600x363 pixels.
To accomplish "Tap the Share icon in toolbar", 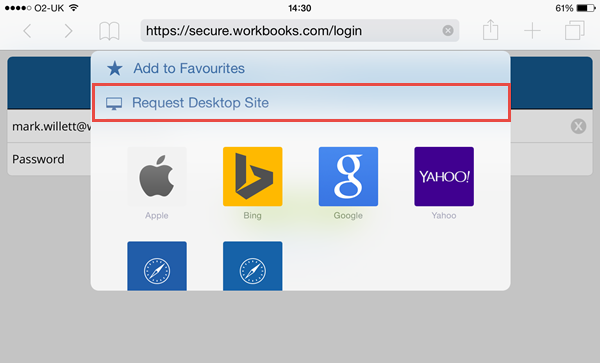I will pyautogui.click(x=490, y=30).
